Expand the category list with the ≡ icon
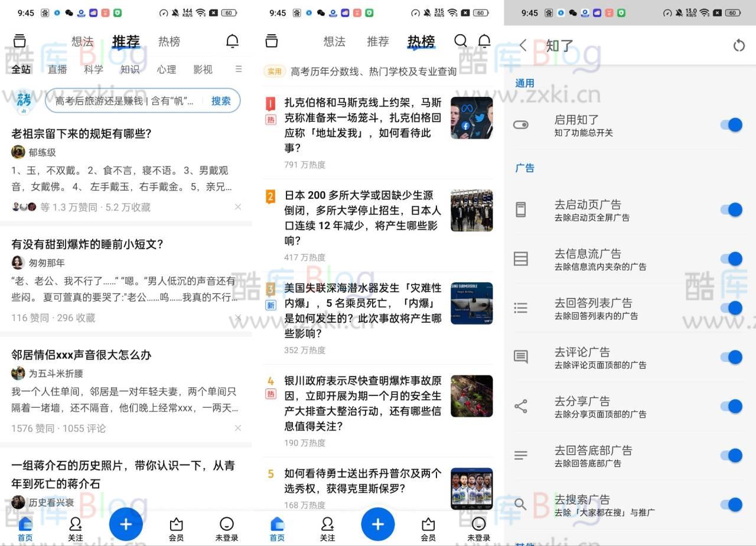This screenshot has height=546, width=756. (239, 69)
